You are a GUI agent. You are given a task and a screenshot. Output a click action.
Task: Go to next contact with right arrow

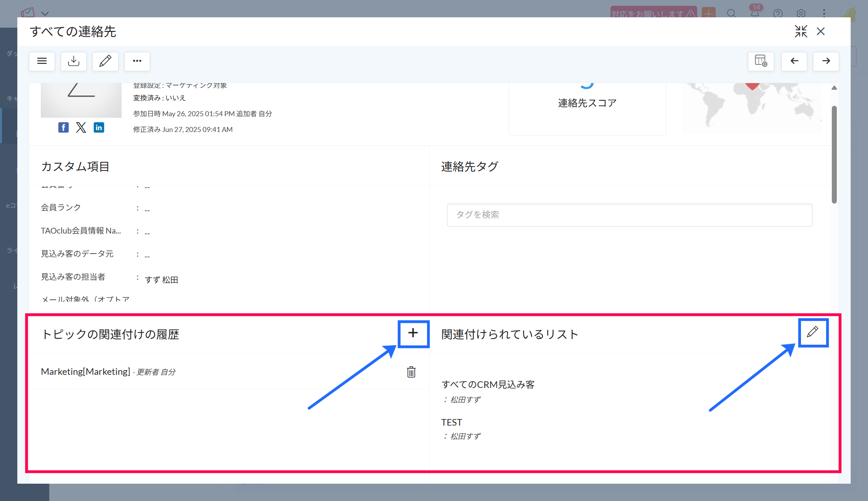pos(826,61)
